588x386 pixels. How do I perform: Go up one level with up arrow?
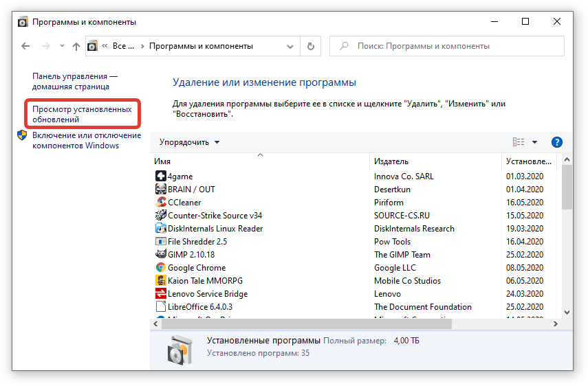pos(76,46)
